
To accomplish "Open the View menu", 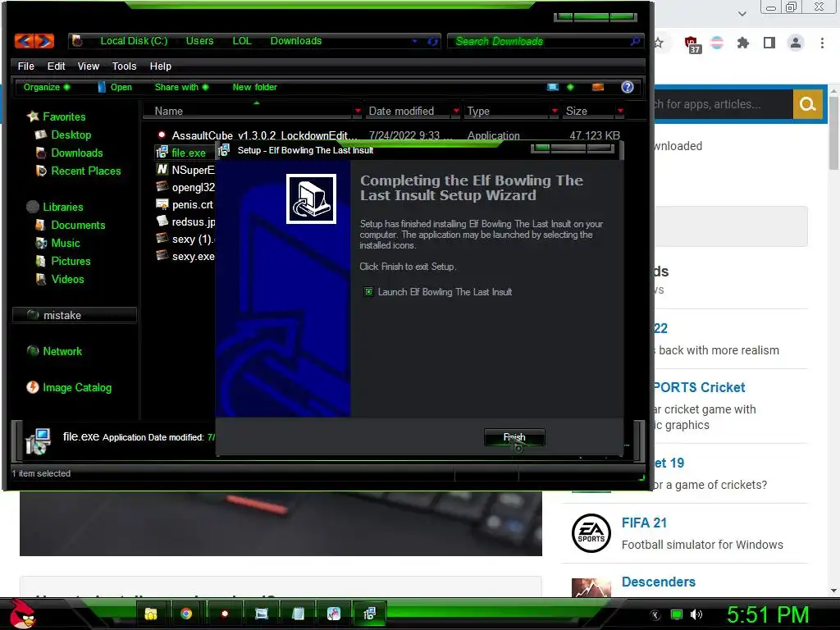I will coord(89,66).
